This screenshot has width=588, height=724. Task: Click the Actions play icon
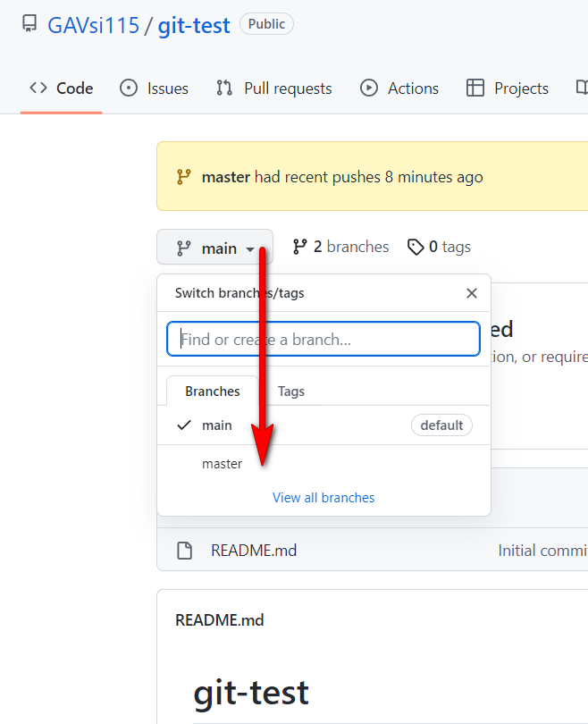point(369,88)
